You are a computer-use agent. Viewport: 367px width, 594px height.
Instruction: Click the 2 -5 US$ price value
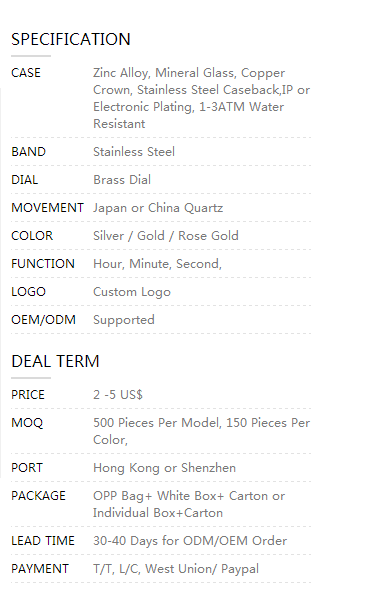[118, 395]
